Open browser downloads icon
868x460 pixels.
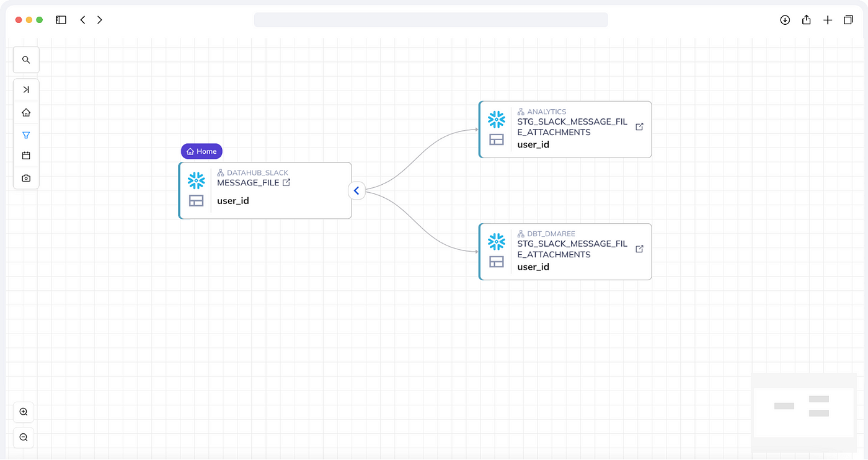pos(785,20)
